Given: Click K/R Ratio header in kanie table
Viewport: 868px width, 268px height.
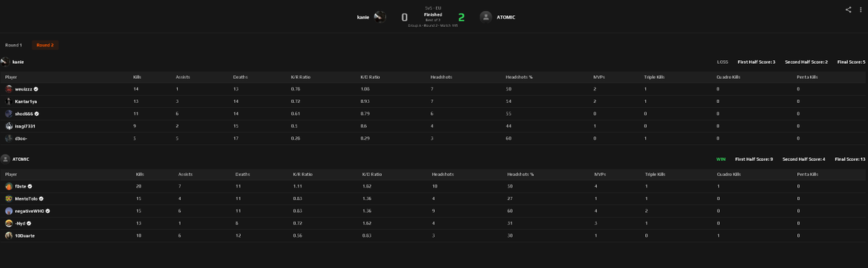Looking at the screenshot, I should pyautogui.click(x=300, y=77).
